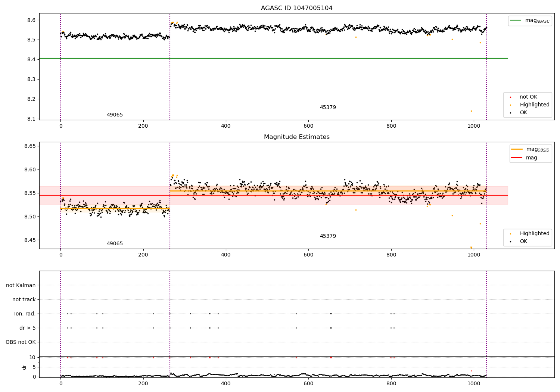Select "Highlighted" legend entry in Magnitude Estimates plot
Screen dimensions: 560x392
coord(535,234)
